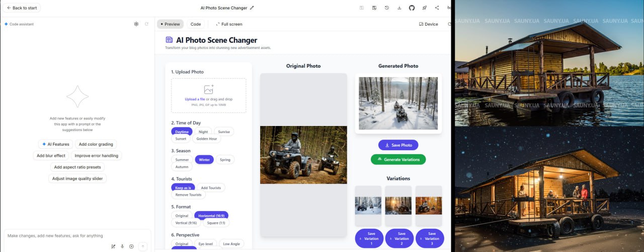Click the plus circle attach icon

point(132,246)
